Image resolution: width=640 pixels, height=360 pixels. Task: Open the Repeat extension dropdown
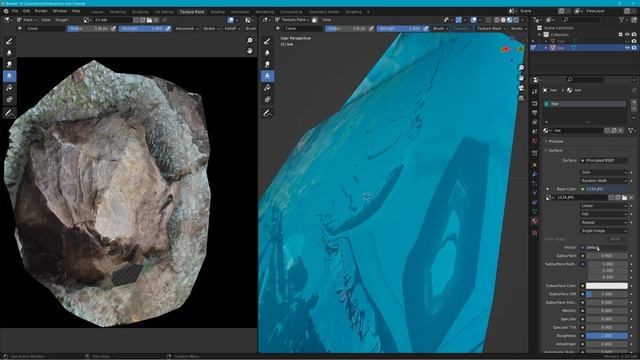pyautogui.click(x=603, y=222)
